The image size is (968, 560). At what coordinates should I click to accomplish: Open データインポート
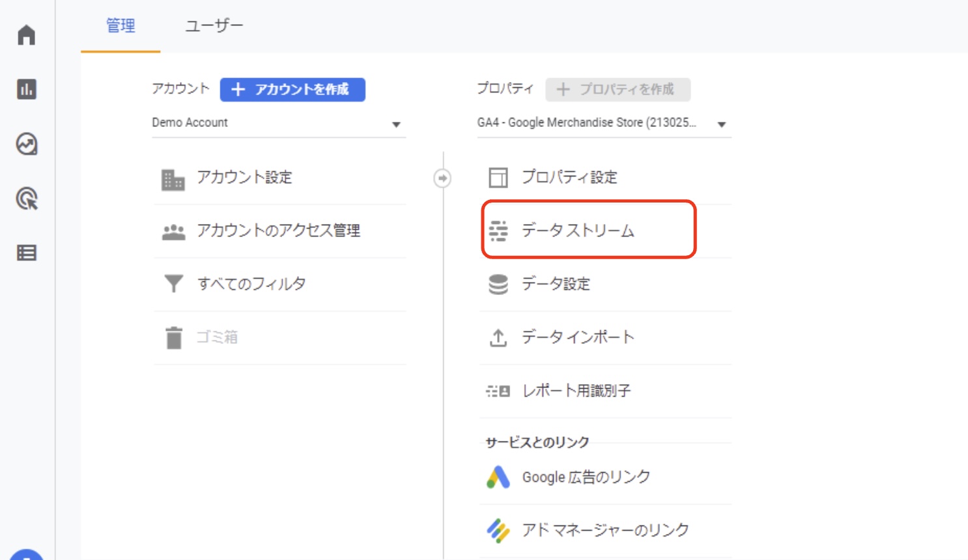[605, 338]
